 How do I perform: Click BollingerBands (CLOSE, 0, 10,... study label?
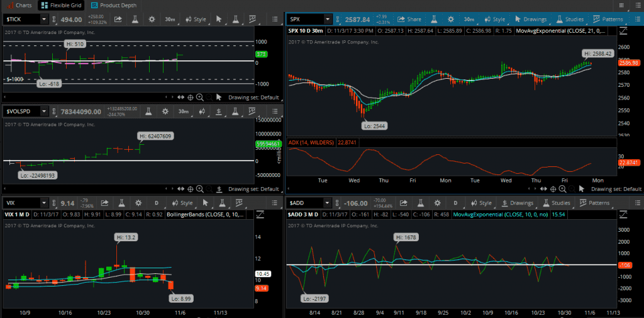[x=206, y=214]
